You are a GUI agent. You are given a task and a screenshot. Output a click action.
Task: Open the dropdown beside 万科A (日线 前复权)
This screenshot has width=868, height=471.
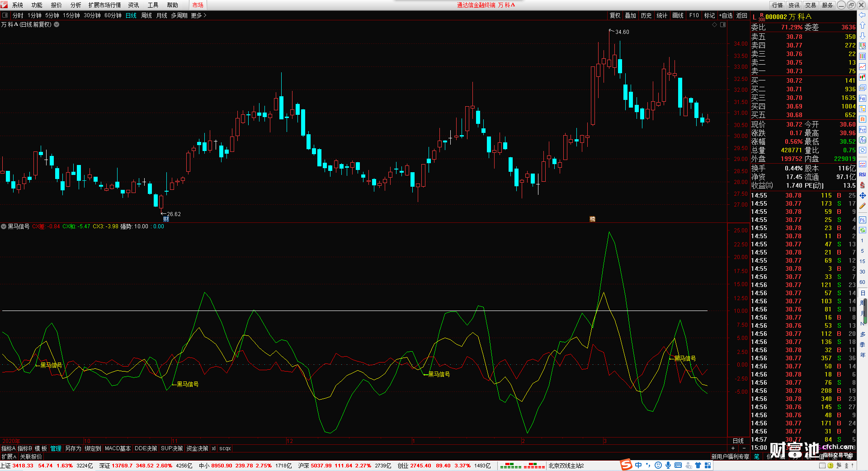click(x=57, y=24)
